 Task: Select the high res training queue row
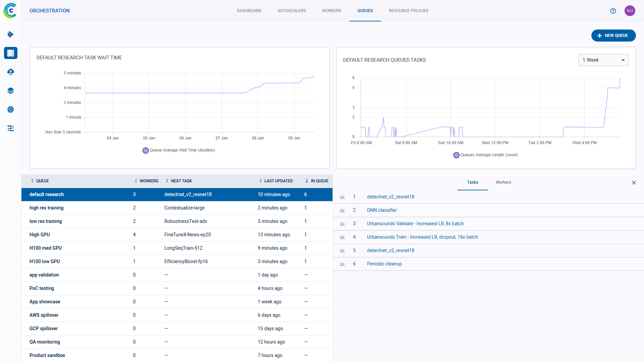pos(46,208)
